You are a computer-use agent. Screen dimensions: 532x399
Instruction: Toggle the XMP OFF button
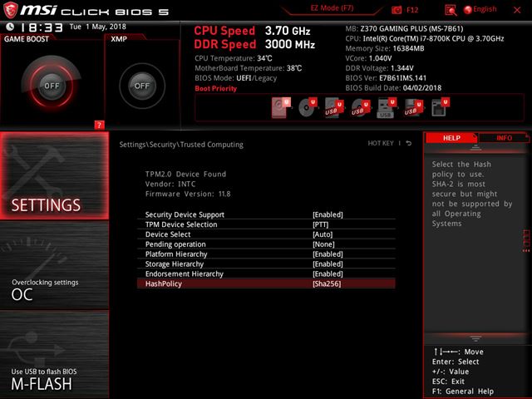[142, 86]
